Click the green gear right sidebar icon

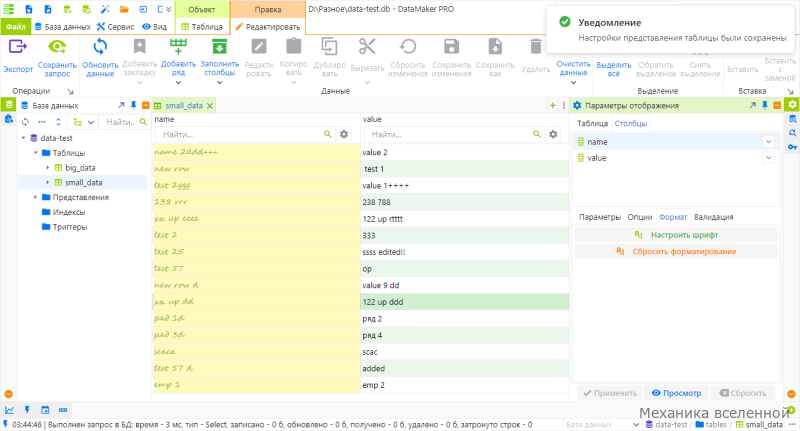point(792,105)
